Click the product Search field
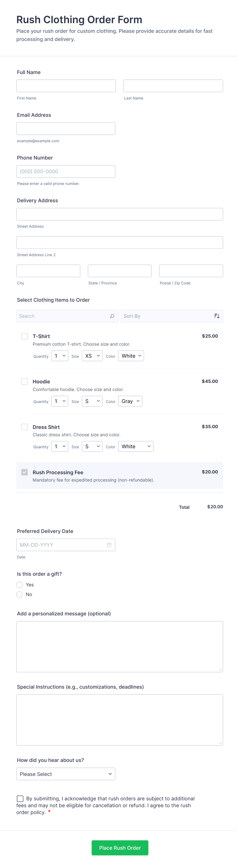 click(63, 316)
